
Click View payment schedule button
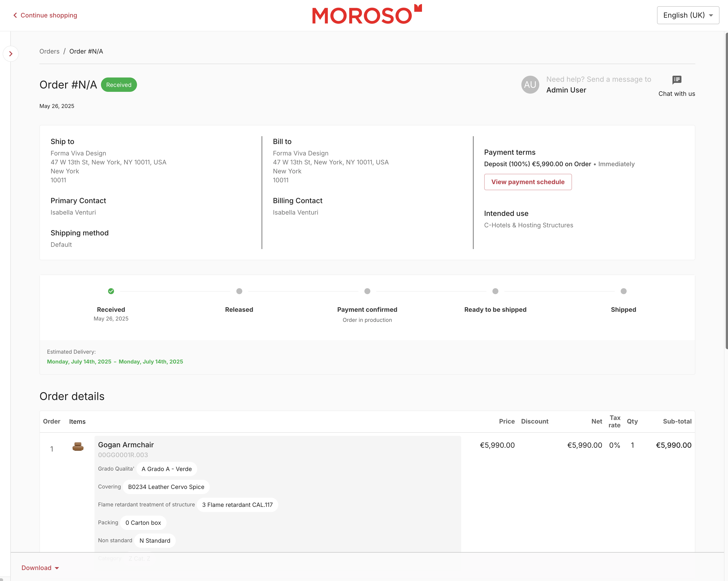[x=527, y=182]
